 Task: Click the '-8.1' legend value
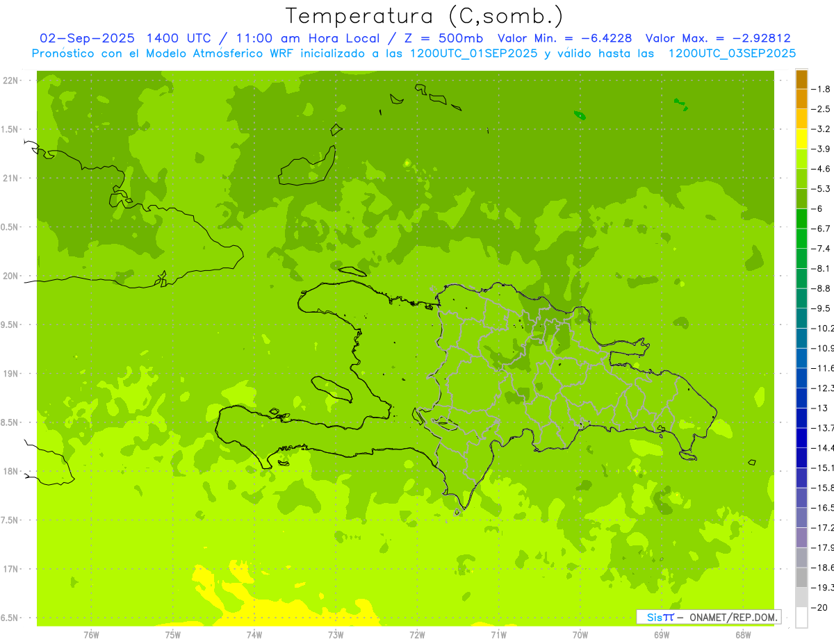pos(821,268)
